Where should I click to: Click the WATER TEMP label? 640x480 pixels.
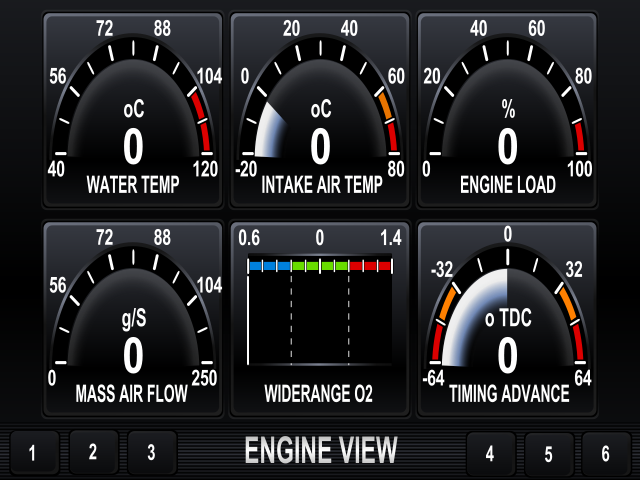(x=133, y=185)
